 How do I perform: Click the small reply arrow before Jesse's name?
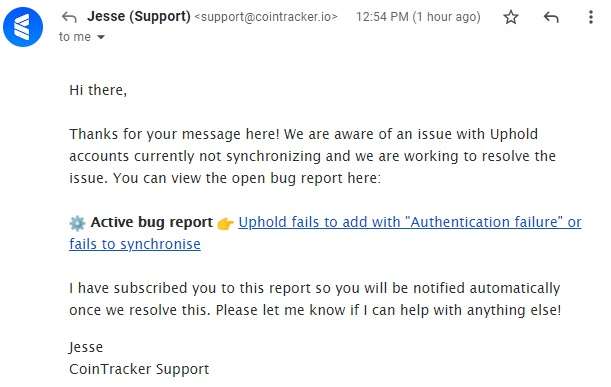[69, 17]
